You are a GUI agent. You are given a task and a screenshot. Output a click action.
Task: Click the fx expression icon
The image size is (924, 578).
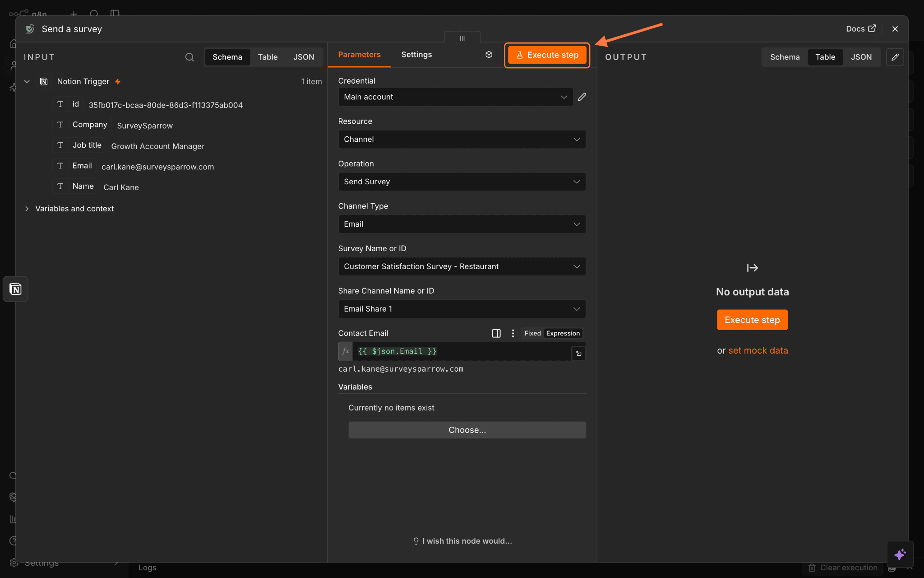346,351
